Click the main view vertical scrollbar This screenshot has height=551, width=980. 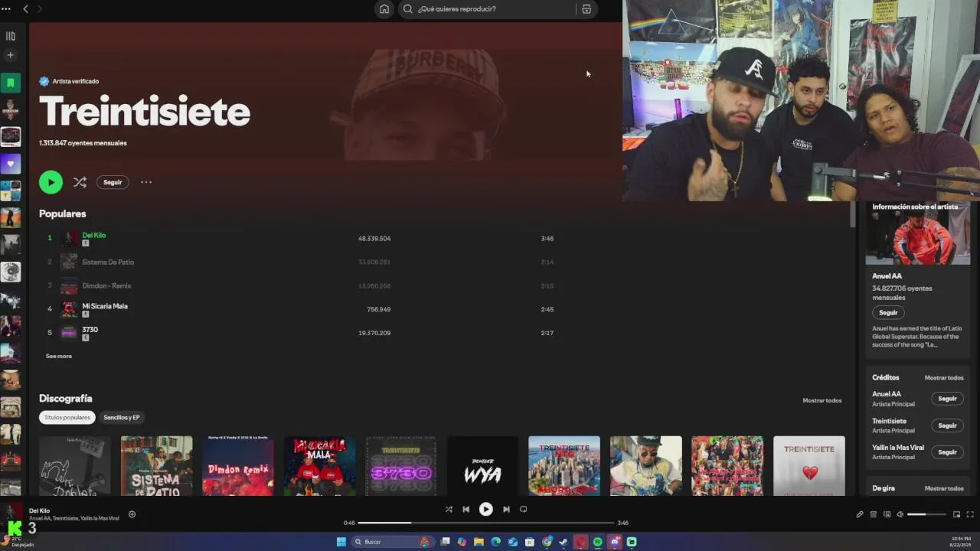coord(853,214)
